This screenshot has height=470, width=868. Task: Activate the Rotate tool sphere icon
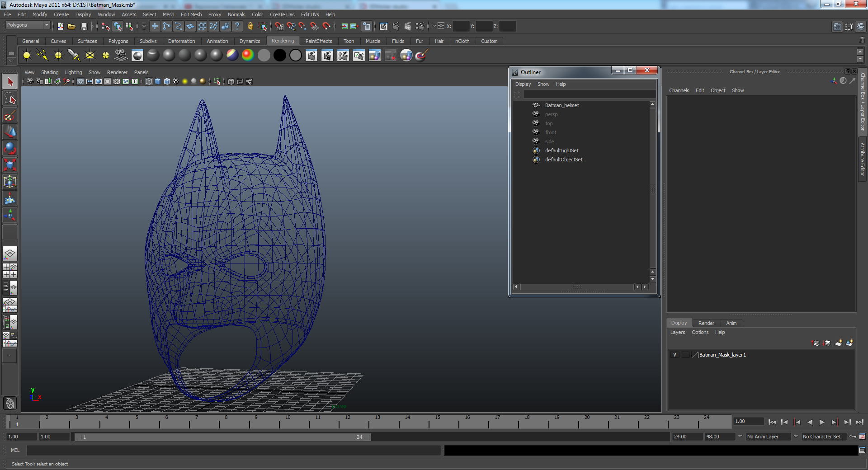tap(10, 149)
